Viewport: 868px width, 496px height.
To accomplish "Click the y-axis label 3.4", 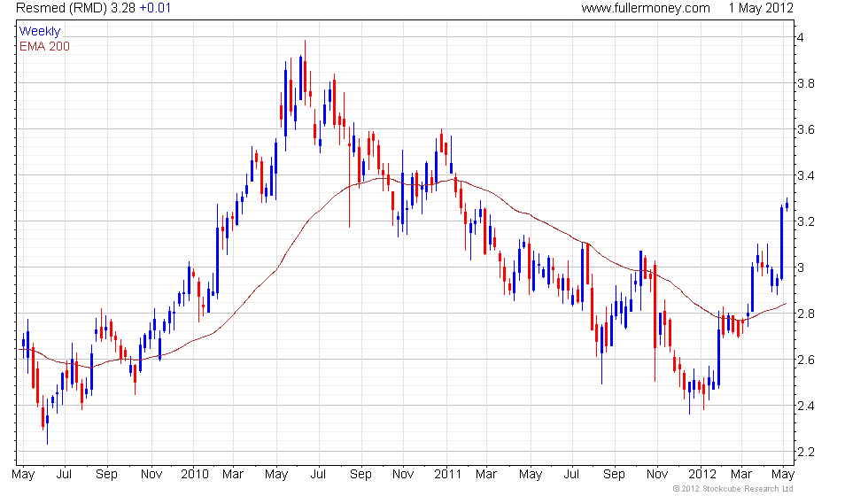I will click(x=805, y=176).
